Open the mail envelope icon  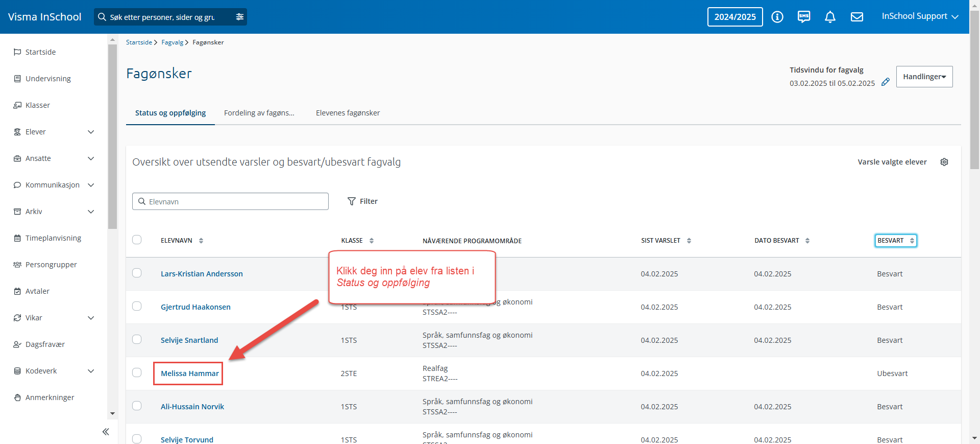coord(857,17)
